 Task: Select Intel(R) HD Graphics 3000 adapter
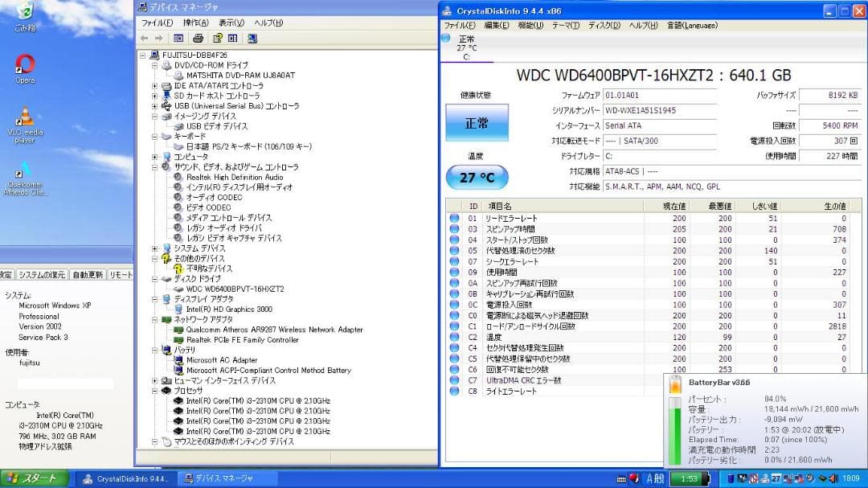pos(228,310)
